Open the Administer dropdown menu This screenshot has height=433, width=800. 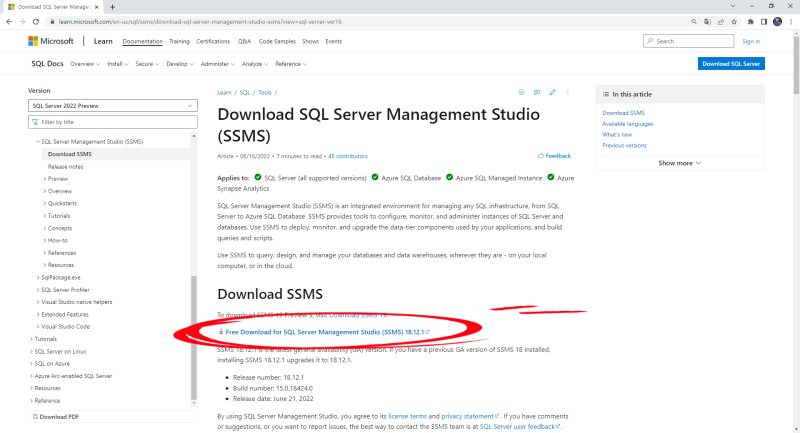point(218,64)
